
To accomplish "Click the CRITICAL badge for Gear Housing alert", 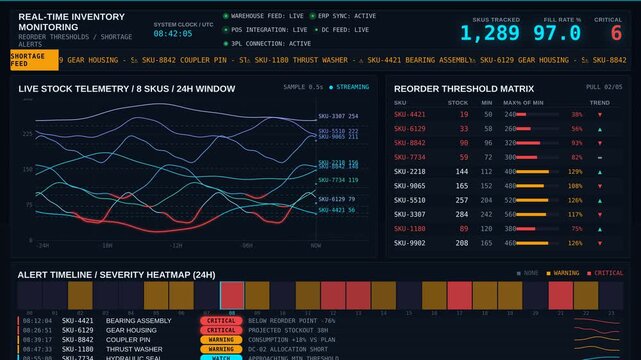I will [x=221, y=330].
